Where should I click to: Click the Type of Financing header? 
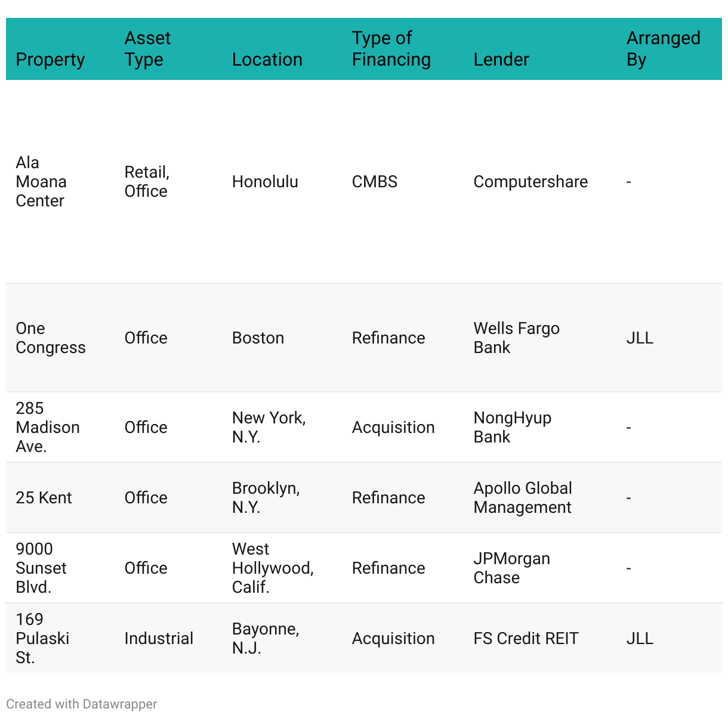391,49
